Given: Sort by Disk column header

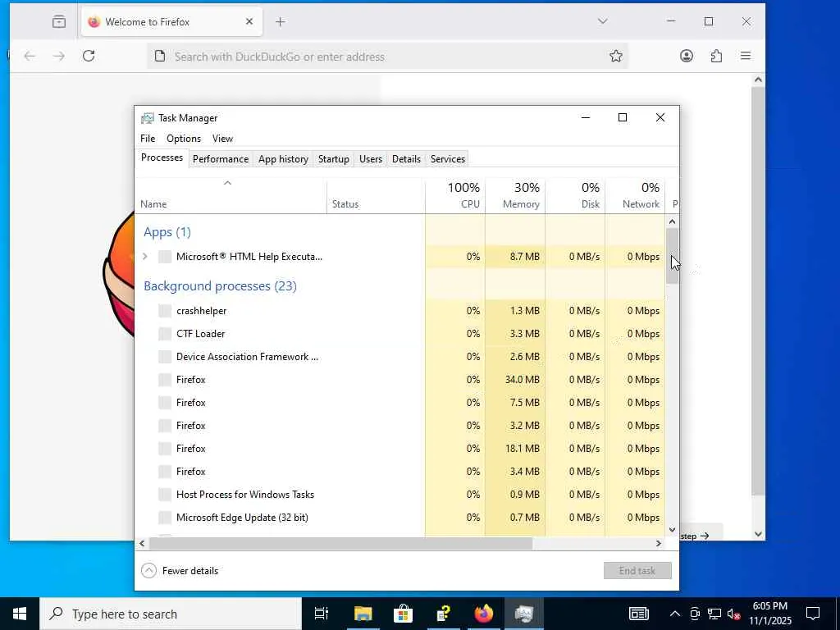Looking at the screenshot, I should [575, 195].
